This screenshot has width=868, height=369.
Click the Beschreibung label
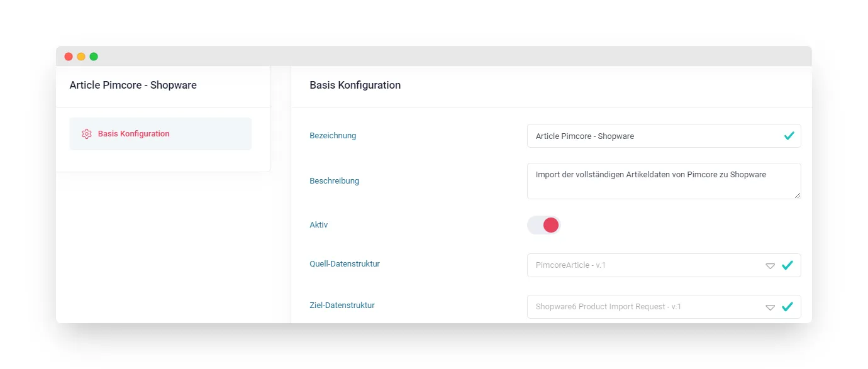pyautogui.click(x=334, y=181)
